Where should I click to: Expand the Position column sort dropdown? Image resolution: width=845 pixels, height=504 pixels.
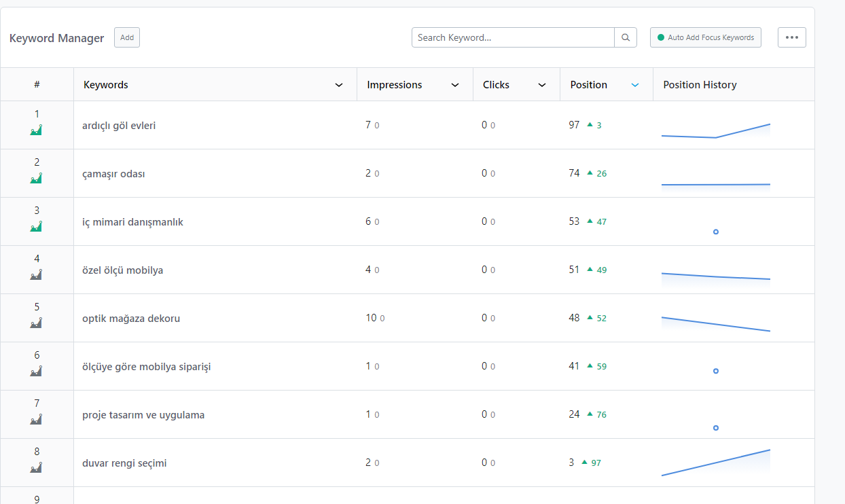635,85
